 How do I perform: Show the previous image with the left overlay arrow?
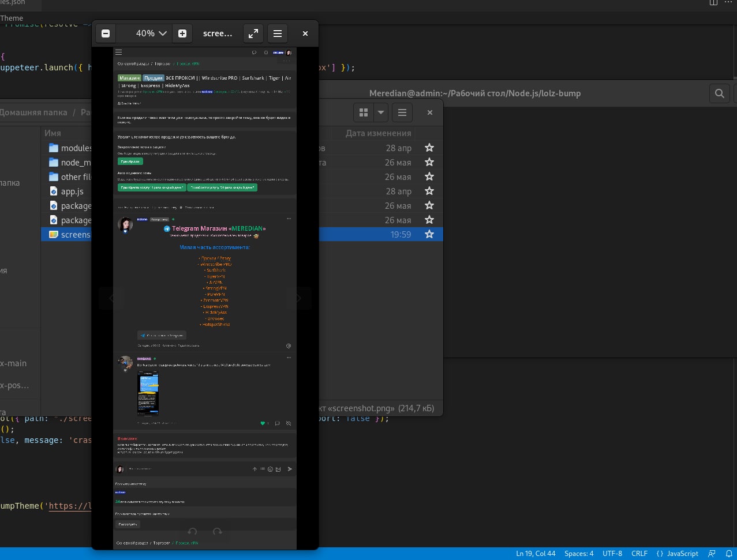pos(111,298)
